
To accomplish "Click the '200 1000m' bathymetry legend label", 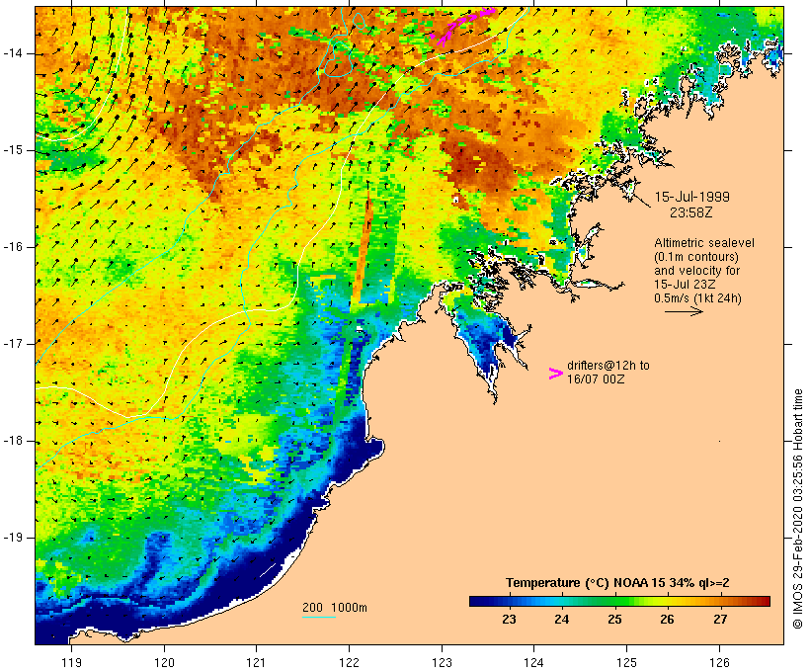I will pyautogui.click(x=334, y=608).
